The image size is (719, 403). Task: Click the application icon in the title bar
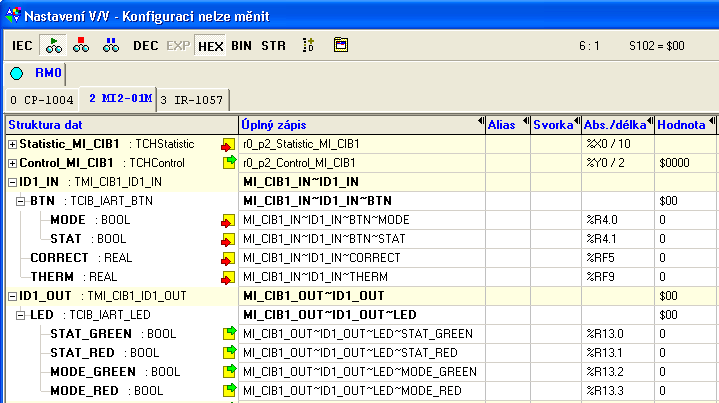tap(13, 15)
